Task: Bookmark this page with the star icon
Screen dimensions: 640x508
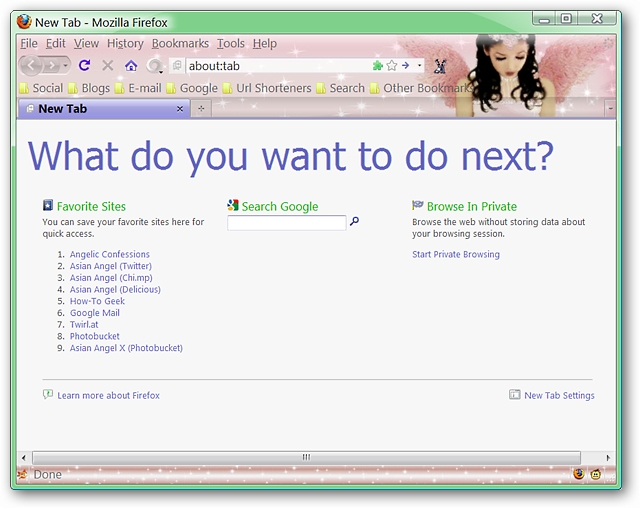Action: (x=392, y=65)
